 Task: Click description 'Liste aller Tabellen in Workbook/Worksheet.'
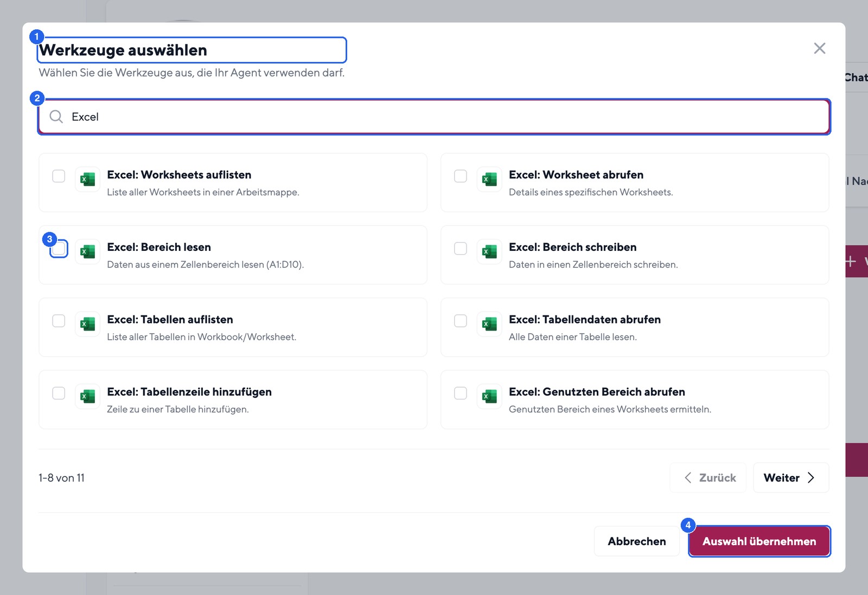click(202, 337)
